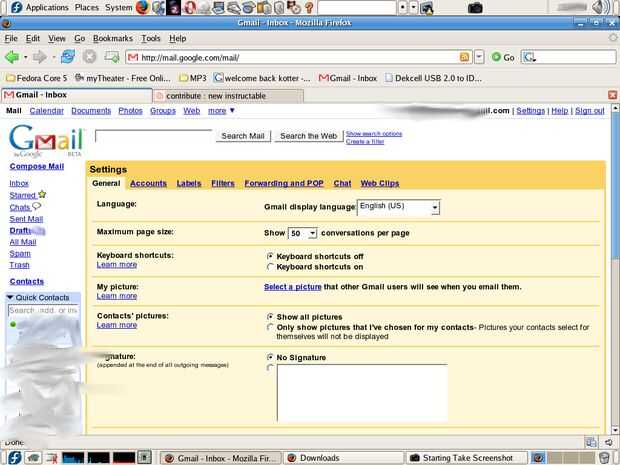Click the Gmail logo
The image size is (620, 465).
point(46,141)
